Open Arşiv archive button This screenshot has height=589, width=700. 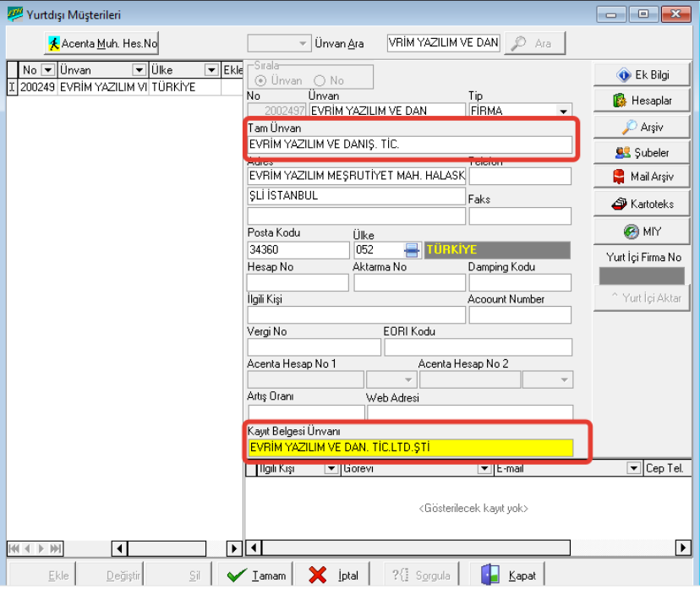pyautogui.click(x=642, y=127)
